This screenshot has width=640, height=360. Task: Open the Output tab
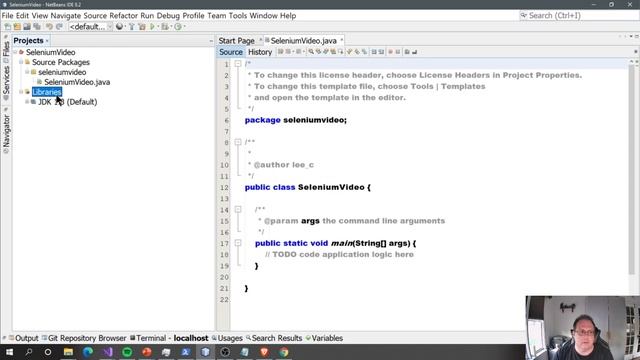point(24,338)
